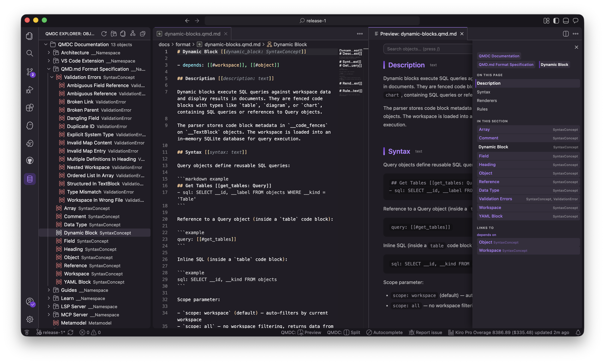Viewport: 605px width, 364px height.
Task: Click the Dynamic Block breadcrumb symbol
Action: pos(287,44)
